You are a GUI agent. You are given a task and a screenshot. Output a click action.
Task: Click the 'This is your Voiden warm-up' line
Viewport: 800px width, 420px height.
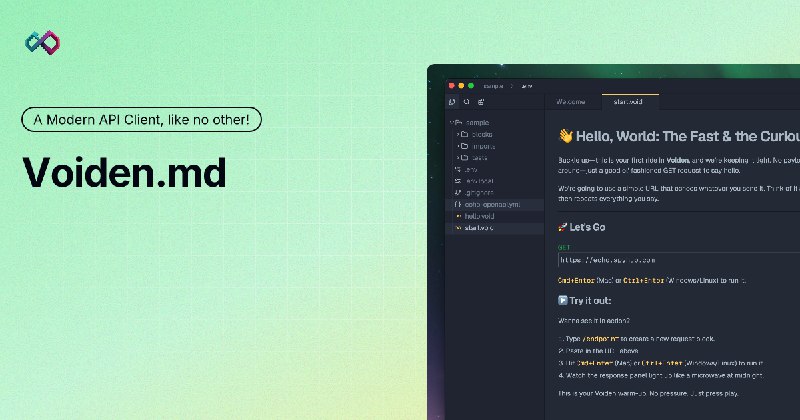[648, 393]
